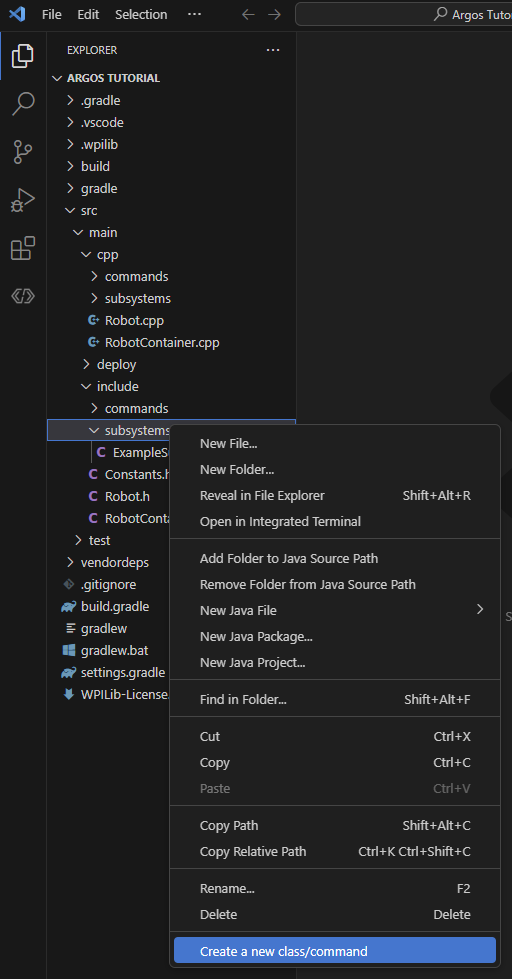Collapse the ARGOS TUTORIAL root folder
This screenshot has width=512, height=979.
coord(57,79)
